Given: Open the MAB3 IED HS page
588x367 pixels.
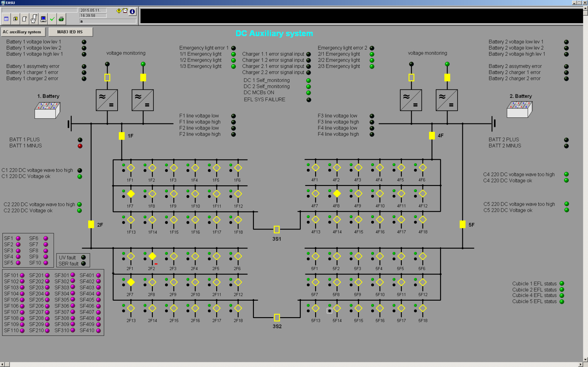Looking at the screenshot, I should [x=70, y=32].
